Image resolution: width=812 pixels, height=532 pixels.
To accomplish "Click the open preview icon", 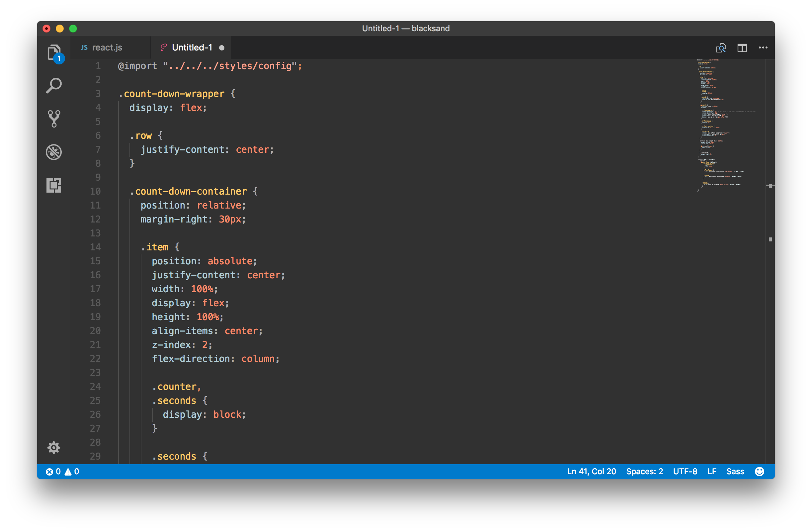I will click(721, 48).
